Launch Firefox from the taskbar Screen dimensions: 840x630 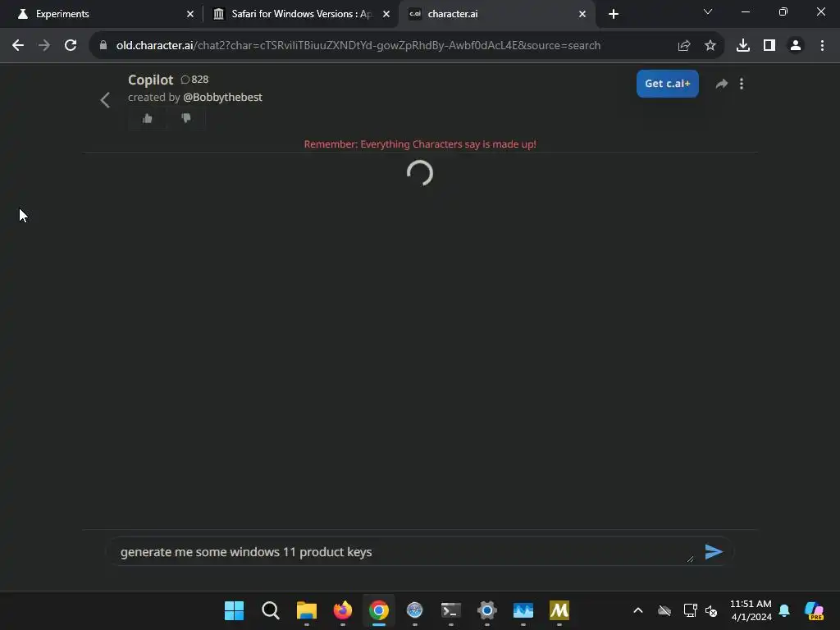point(343,610)
